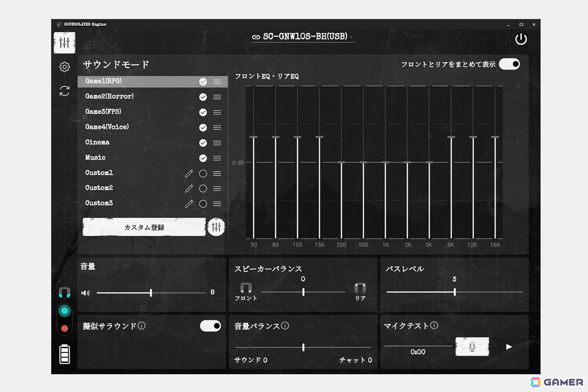This screenshot has height=392, width=588.
Task: Open the Music mode options menu
Action: pyautogui.click(x=217, y=158)
